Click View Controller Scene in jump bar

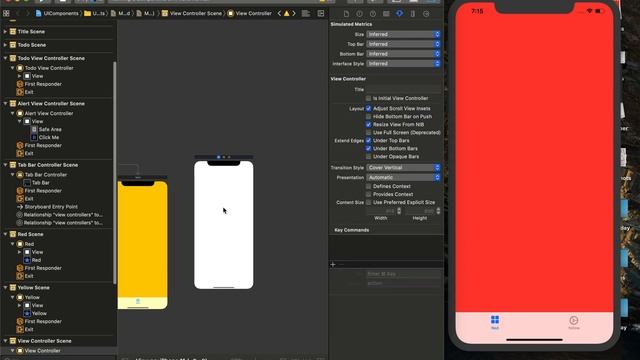pos(192,13)
